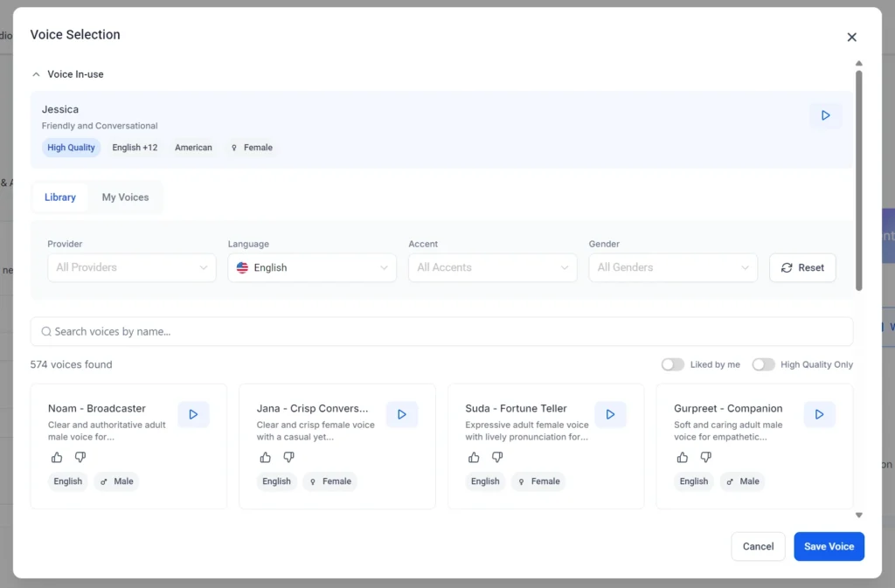Image resolution: width=895 pixels, height=588 pixels.
Task: Select the Suda - Fortune Teller title
Action: coord(516,408)
